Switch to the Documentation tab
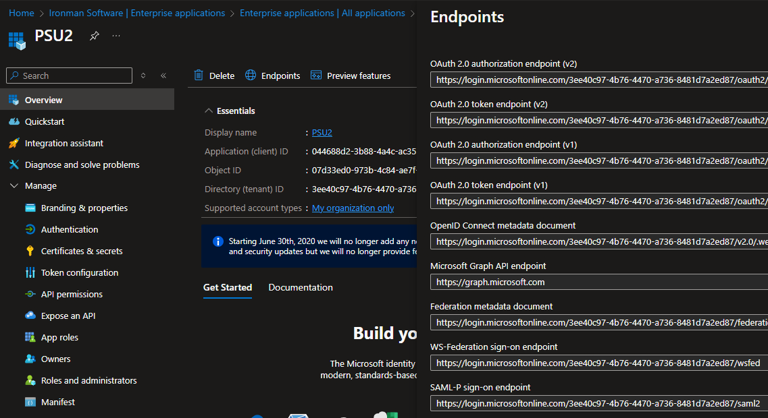Viewport: 768px width, 418px height. coord(300,288)
